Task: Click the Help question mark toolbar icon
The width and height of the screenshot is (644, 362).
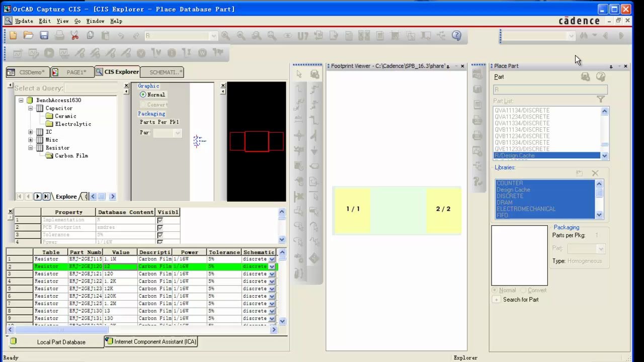Action: coord(456,35)
